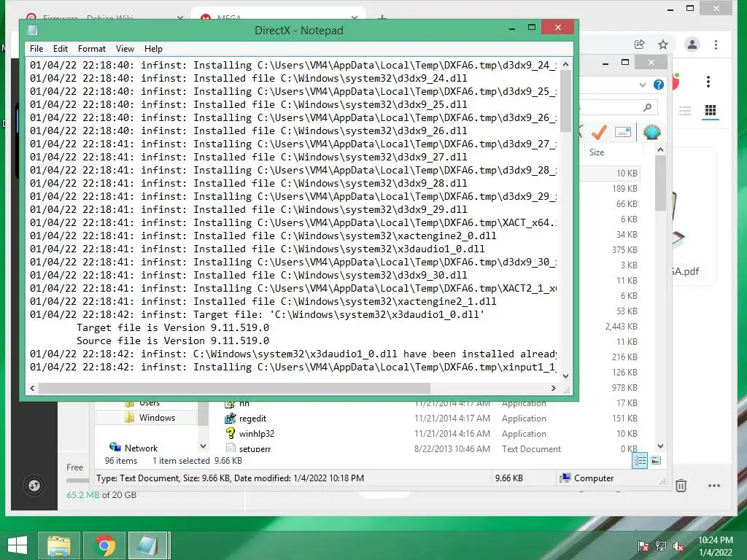Click the 151 KB size cell for regedit
This screenshot has width=747, height=560.
click(x=627, y=418)
